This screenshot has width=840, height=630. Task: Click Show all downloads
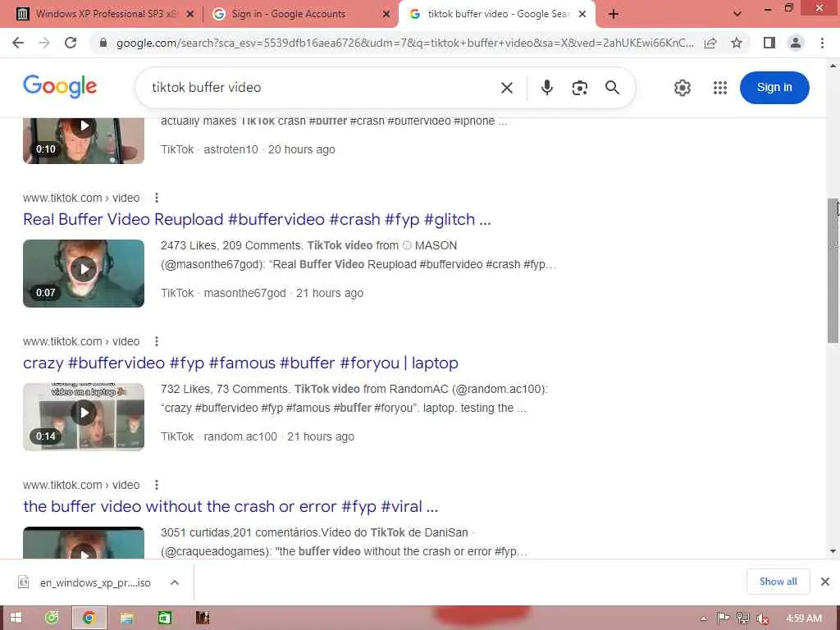[x=778, y=582]
